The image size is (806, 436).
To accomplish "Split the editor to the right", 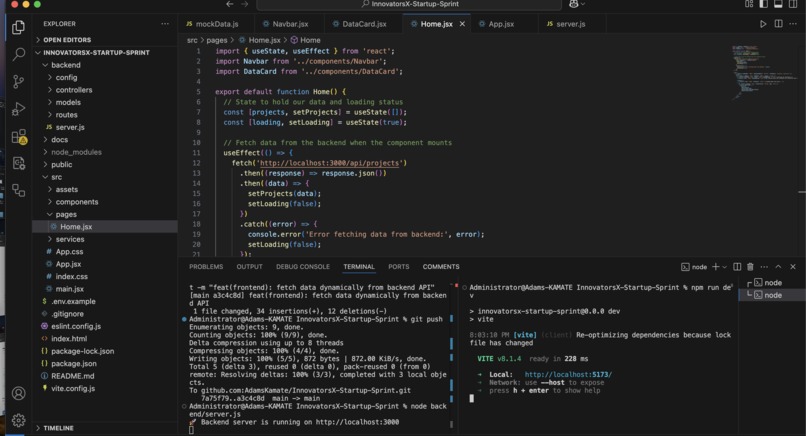I will 778,24.
